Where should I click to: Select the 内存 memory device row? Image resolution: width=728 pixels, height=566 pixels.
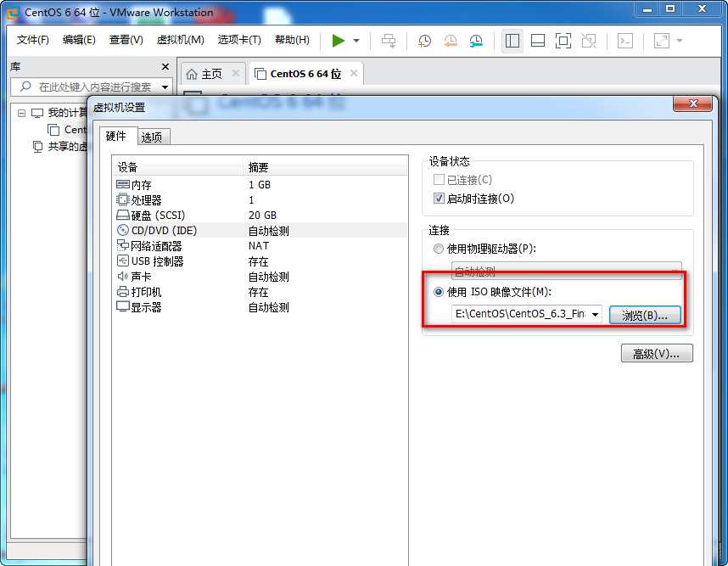pos(260,185)
